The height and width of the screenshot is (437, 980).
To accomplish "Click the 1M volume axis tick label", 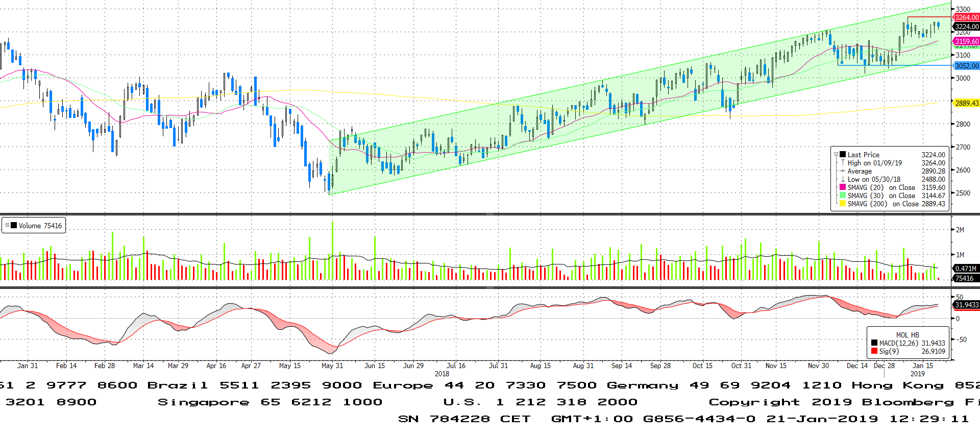I will tap(960, 255).
